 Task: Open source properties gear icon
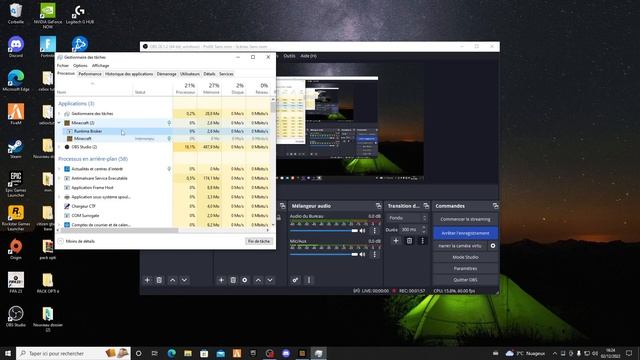(245, 280)
